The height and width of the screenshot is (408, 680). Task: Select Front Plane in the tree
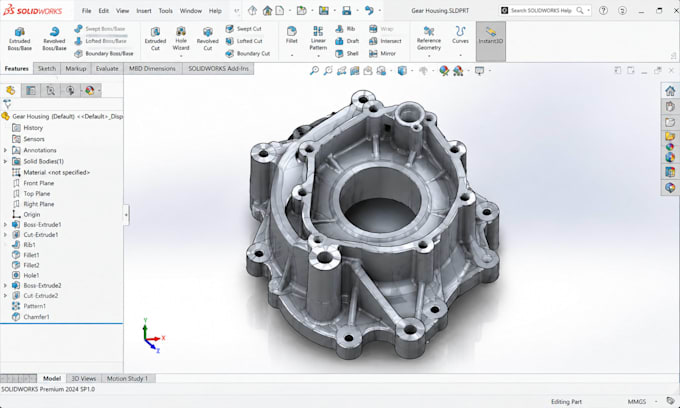[x=33, y=183]
